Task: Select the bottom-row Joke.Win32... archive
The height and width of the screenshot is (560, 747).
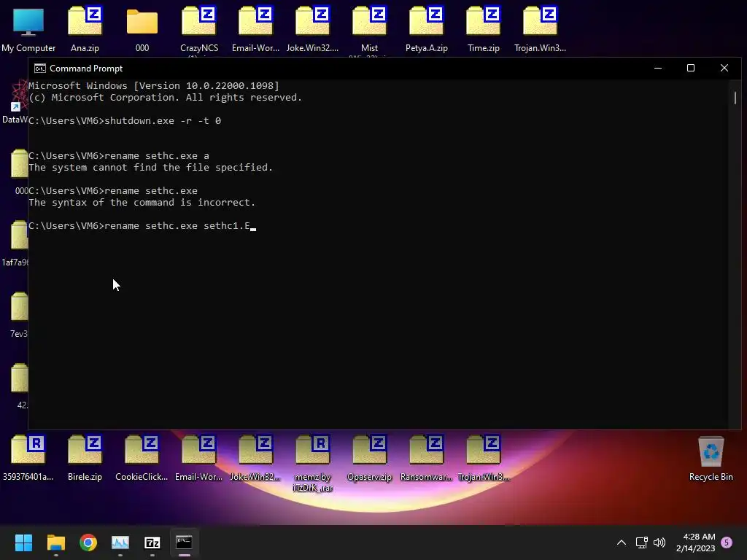Action: [x=255, y=458]
